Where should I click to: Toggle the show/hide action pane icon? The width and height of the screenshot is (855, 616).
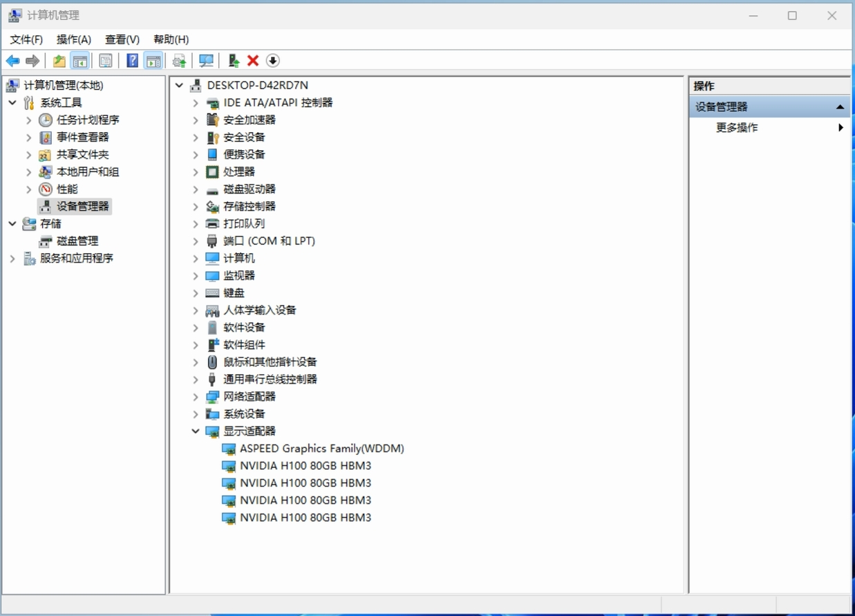point(153,61)
